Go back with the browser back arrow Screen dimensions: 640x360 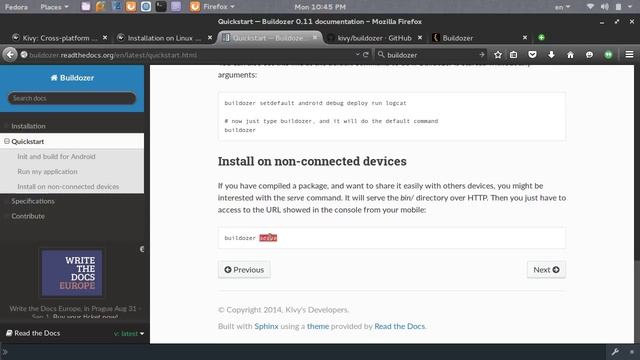10,54
